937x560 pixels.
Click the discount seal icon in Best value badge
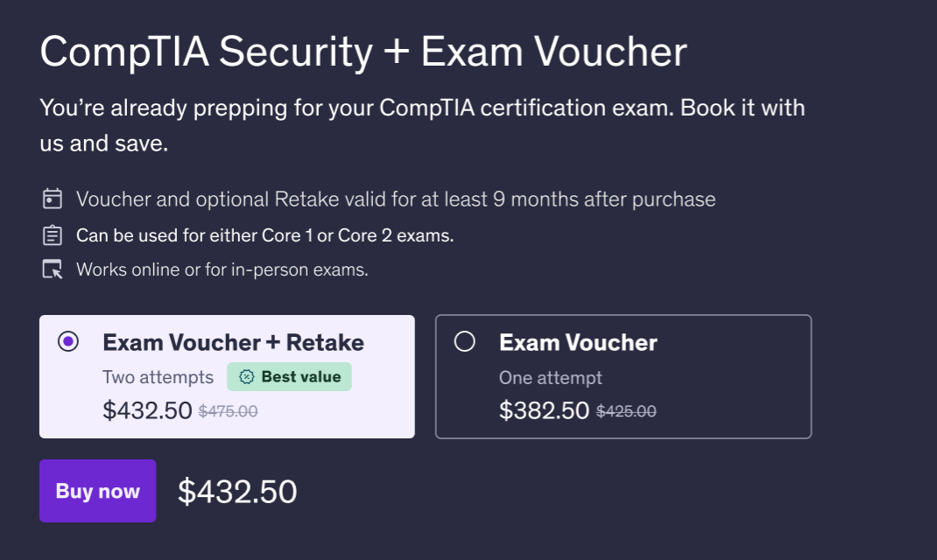point(246,377)
